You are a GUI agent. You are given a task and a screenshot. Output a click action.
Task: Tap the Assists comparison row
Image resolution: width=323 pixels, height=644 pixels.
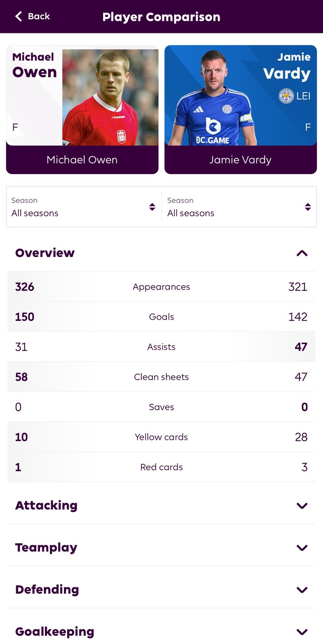click(161, 347)
